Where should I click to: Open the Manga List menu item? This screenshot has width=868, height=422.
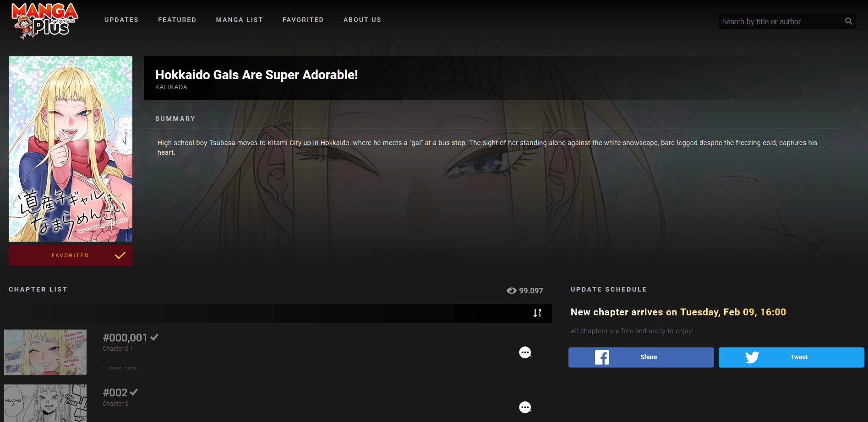240,20
